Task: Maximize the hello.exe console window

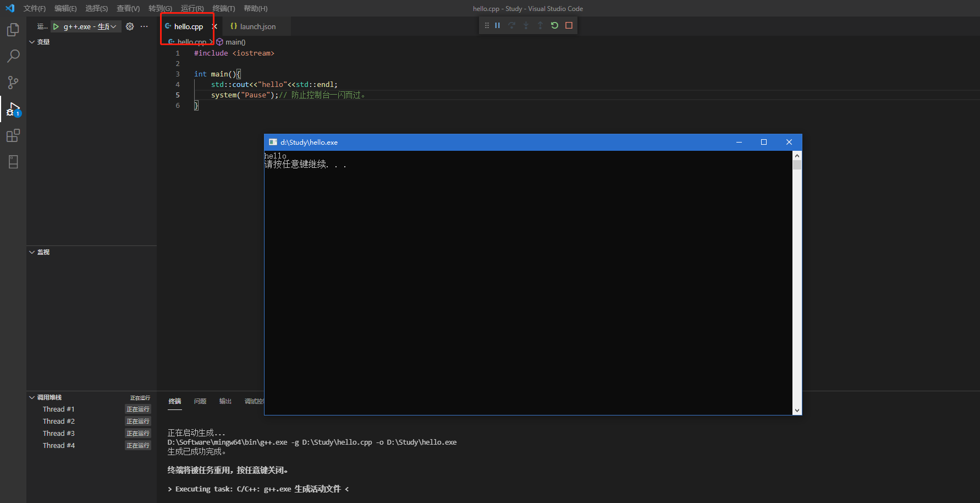Action: (764, 142)
